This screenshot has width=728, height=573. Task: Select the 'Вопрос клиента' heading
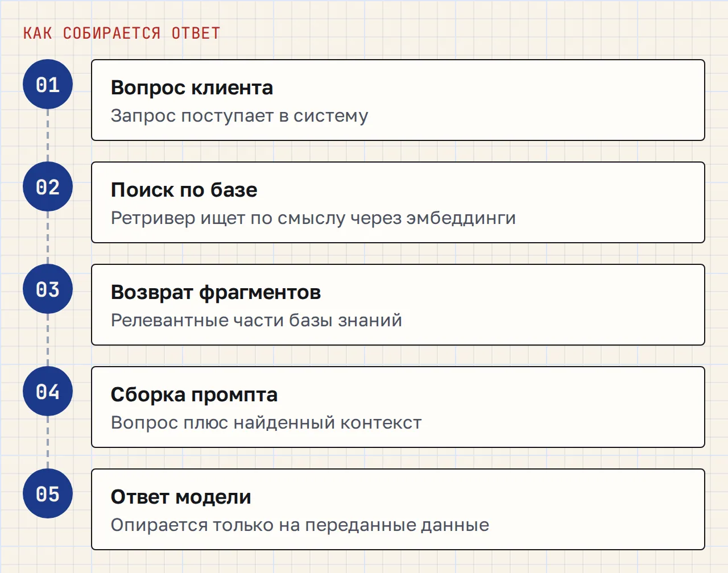(x=192, y=88)
